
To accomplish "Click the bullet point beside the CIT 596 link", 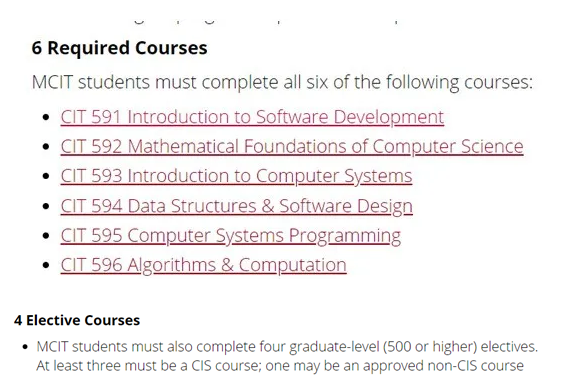I will [x=46, y=265].
